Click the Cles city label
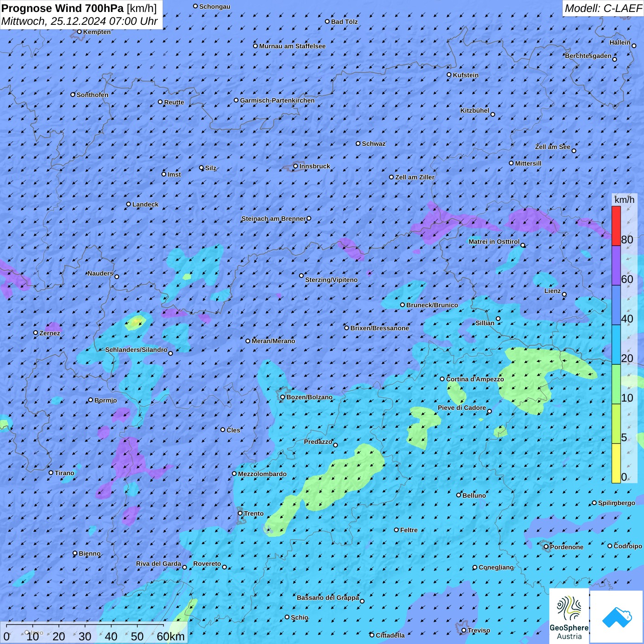Screen dimensions: 644x644 234,430
